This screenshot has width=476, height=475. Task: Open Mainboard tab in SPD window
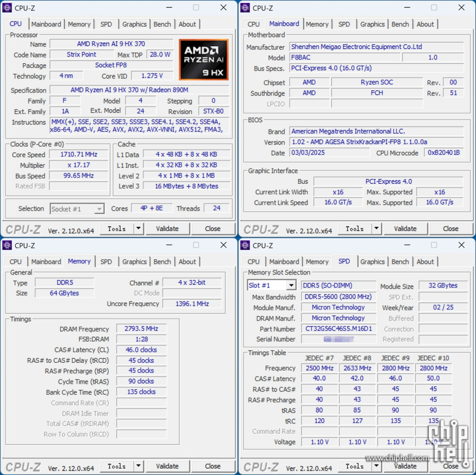pyautogui.click(x=284, y=262)
